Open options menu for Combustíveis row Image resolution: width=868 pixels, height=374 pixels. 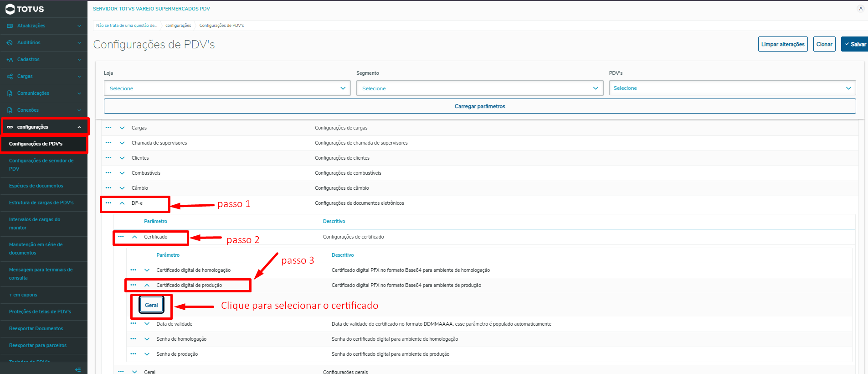(108, 173)
